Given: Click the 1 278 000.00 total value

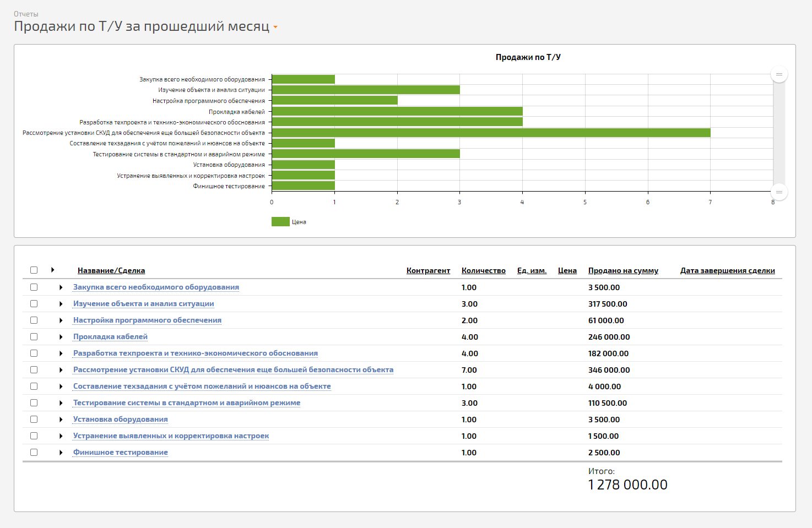Looking at the screenshot, I should click(627, 485).
